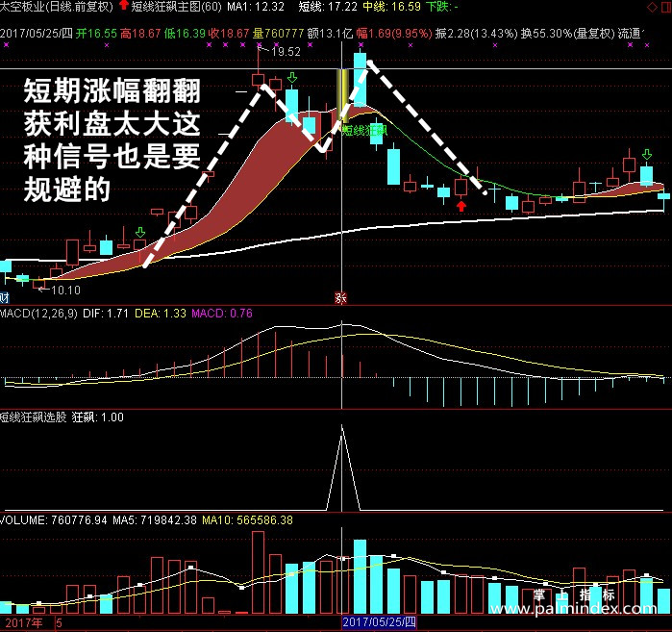The height and width of the screenshot is (632, 672).
Task: Click the 财 badge at chart bottom-left
Action: [x=4, y=297]
